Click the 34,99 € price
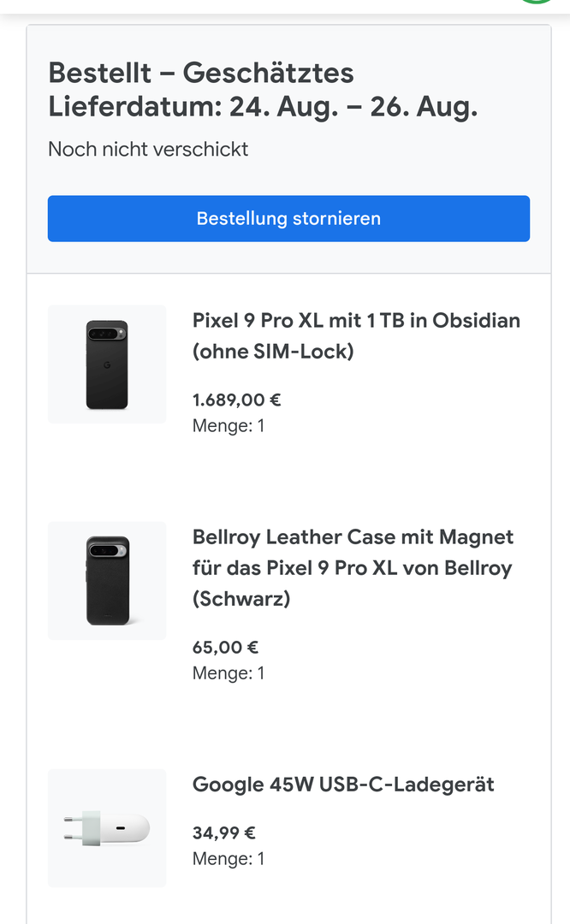Image resolution: width=570 pixels, height=924 pixels. click(224, 832)
